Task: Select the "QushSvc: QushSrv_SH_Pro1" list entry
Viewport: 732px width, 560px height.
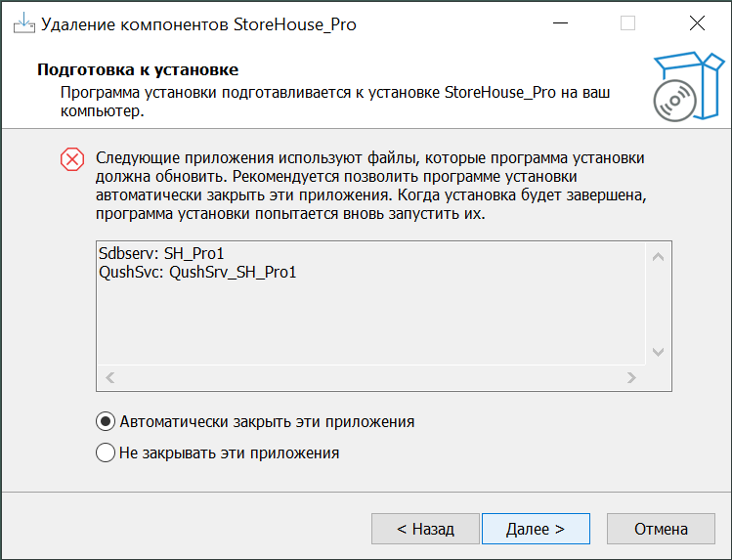Action: click(x=197, y=273)
